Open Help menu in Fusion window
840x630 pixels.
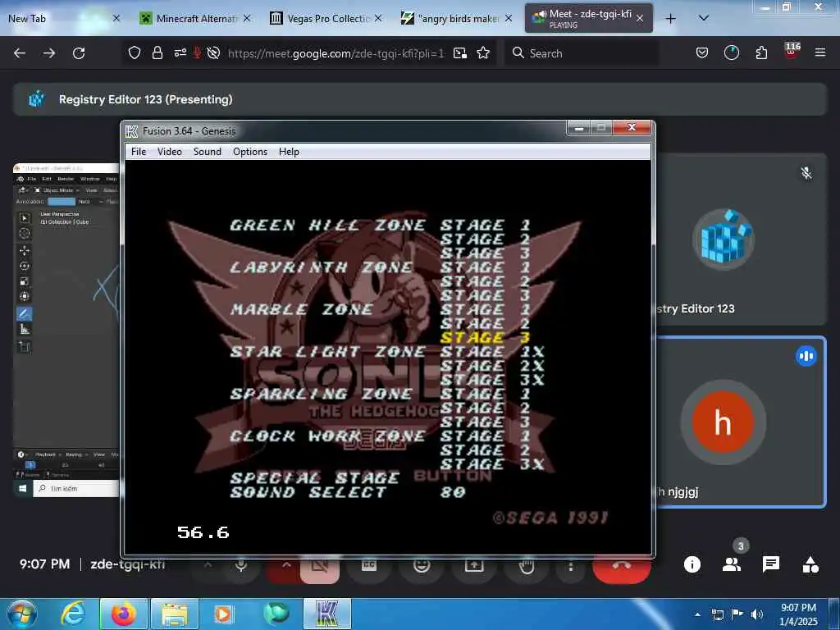pyautogui.click(x=289, y=152)
